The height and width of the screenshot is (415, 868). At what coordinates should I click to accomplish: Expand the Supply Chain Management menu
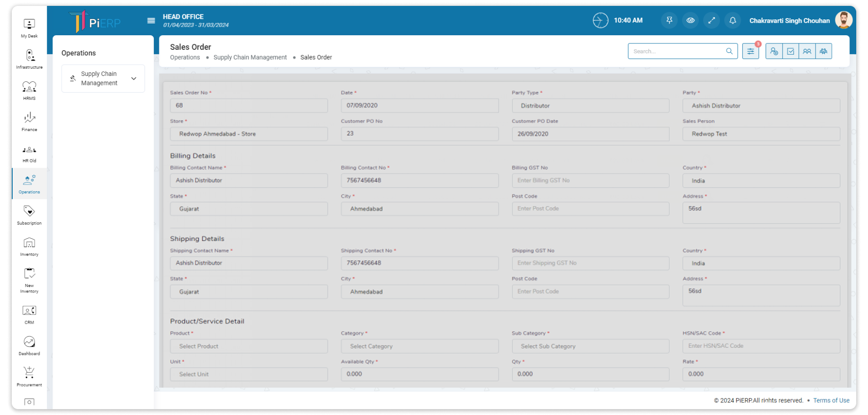[x=103, y=79]
